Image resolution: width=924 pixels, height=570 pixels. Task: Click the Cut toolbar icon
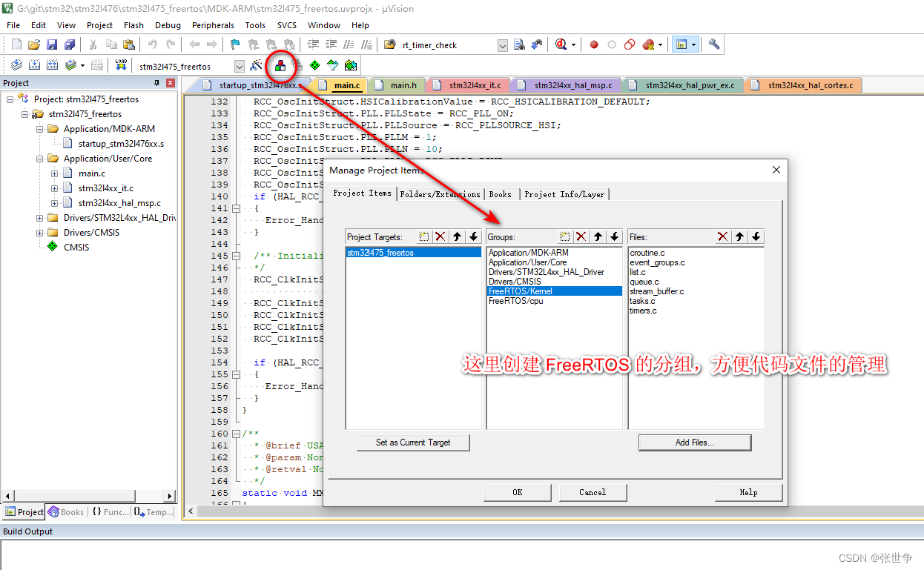tap(93, 44)
